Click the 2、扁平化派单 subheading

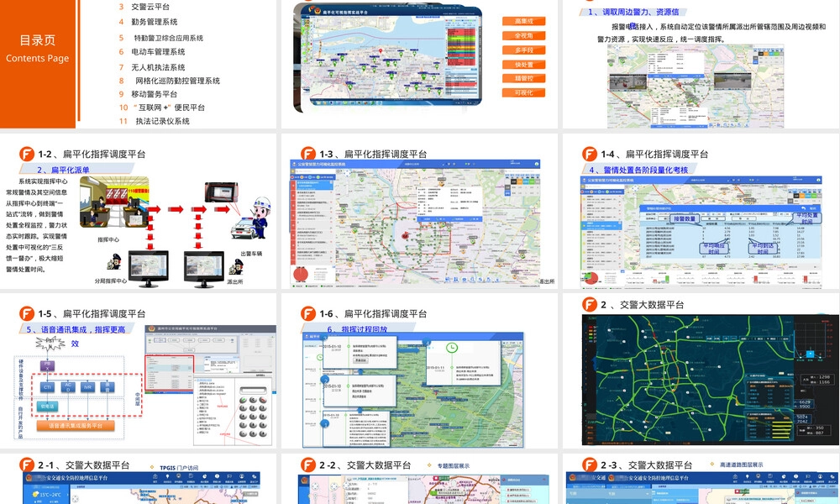[63, 170]
